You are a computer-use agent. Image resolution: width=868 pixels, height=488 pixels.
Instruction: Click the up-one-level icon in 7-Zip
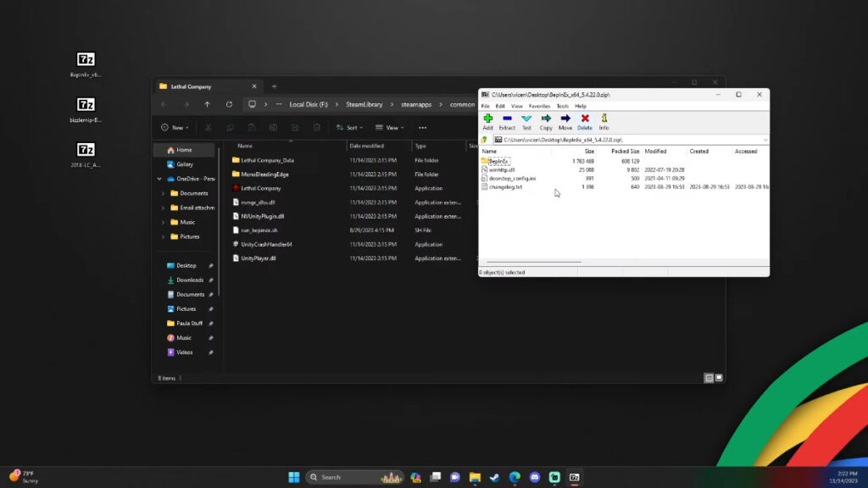tap(483, 138)
